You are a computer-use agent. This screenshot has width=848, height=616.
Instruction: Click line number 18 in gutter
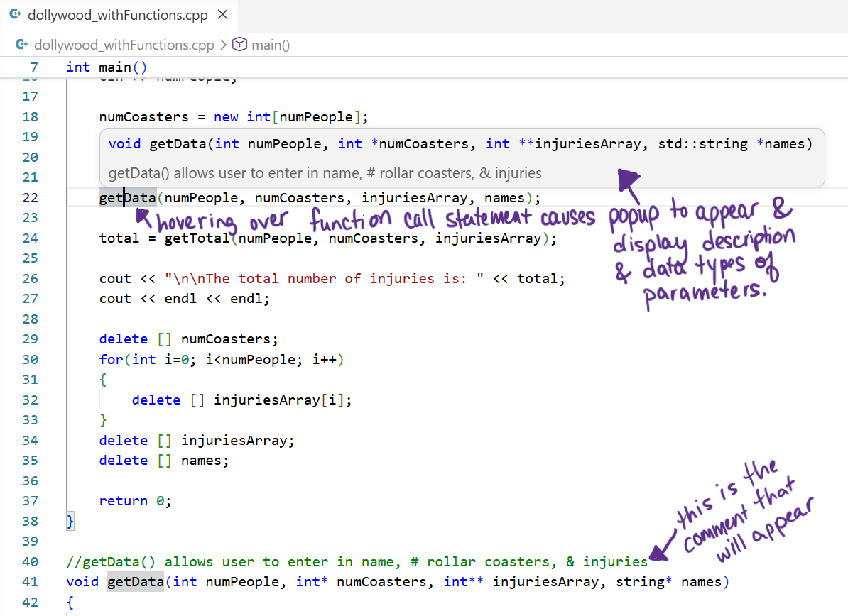pos(31,116)
